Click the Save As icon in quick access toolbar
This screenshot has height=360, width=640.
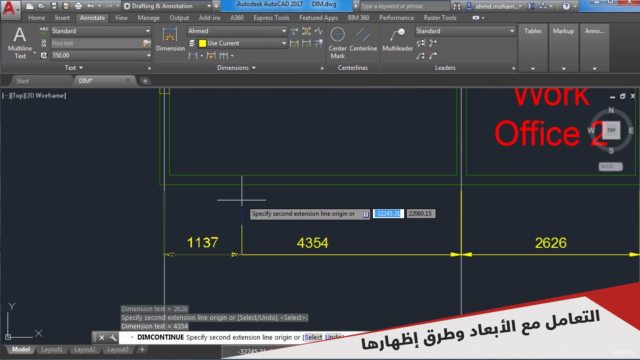66,6
